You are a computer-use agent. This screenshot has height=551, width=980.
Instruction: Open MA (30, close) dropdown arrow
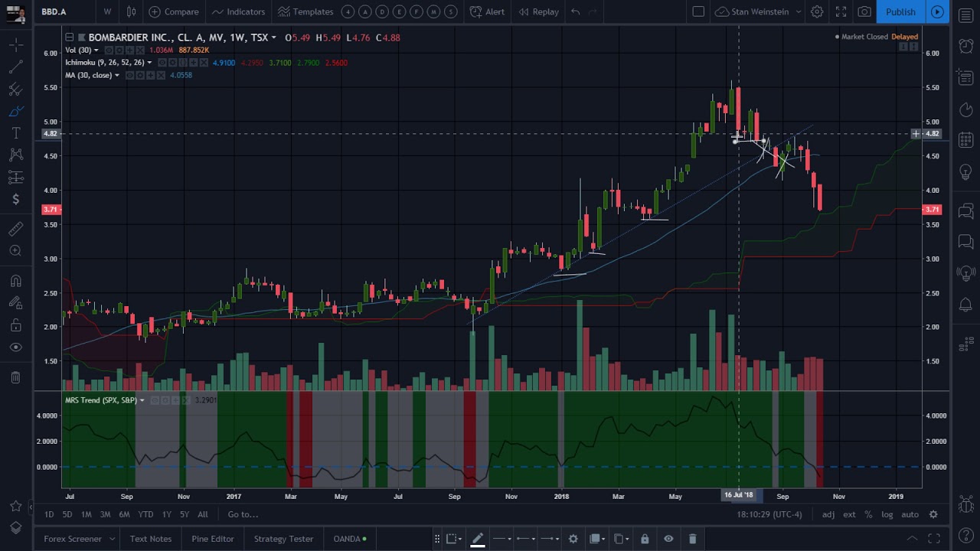pos(117,75)
